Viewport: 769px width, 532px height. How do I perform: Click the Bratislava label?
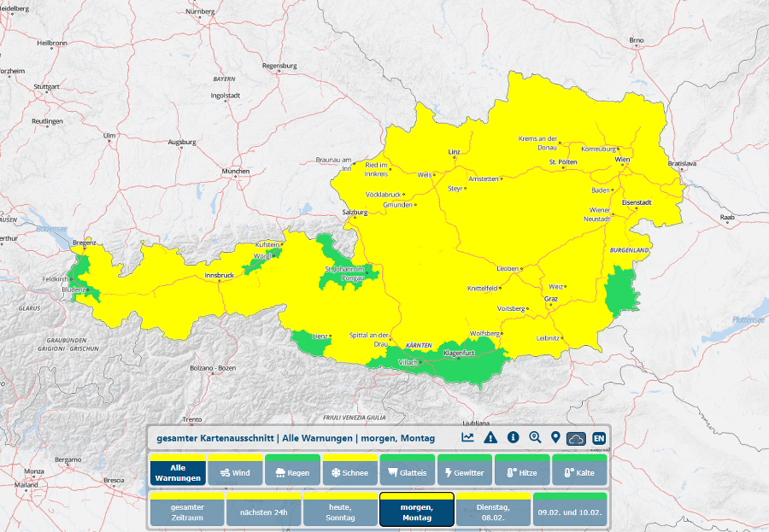pos(682,164)
